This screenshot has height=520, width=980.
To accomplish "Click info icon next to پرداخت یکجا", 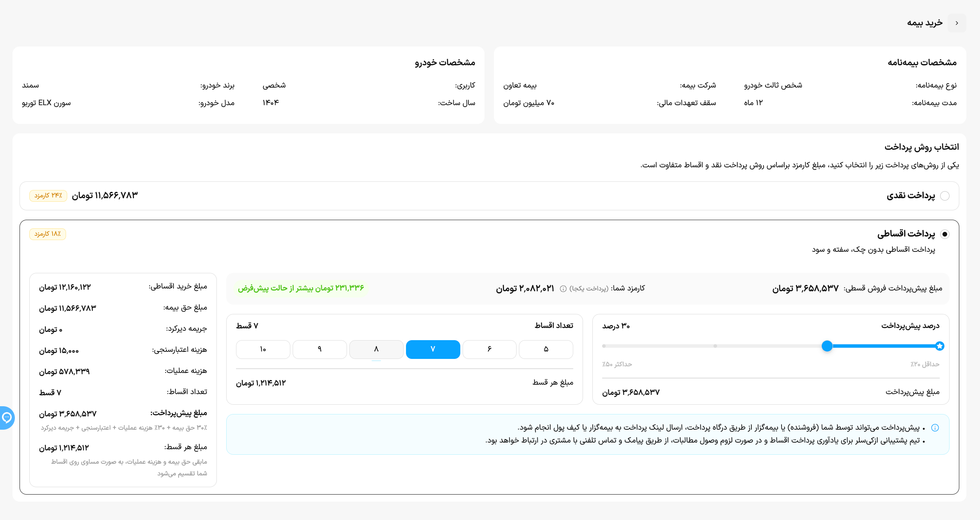I will tap(563, 289).
